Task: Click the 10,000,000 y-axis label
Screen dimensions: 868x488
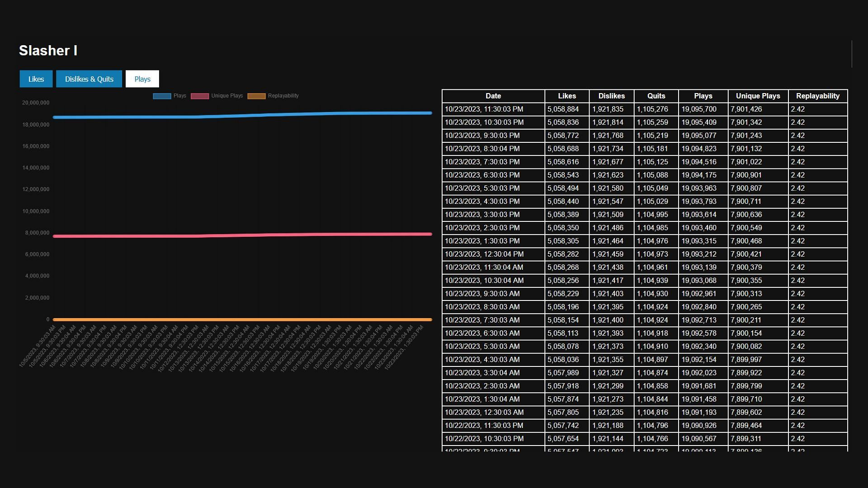Action: [x=36, y=211]
